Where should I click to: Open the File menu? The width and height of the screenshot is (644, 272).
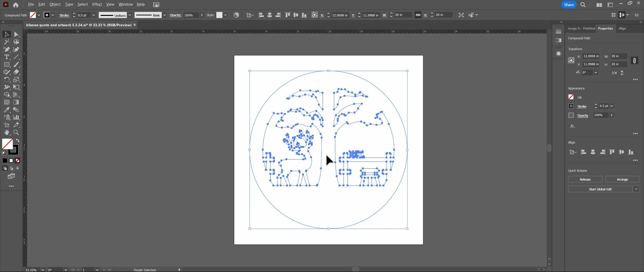tap(31, 4)
